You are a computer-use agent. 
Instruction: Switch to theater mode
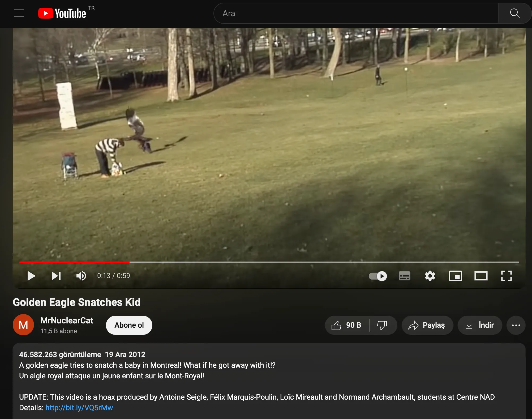[x=481, y=276]
